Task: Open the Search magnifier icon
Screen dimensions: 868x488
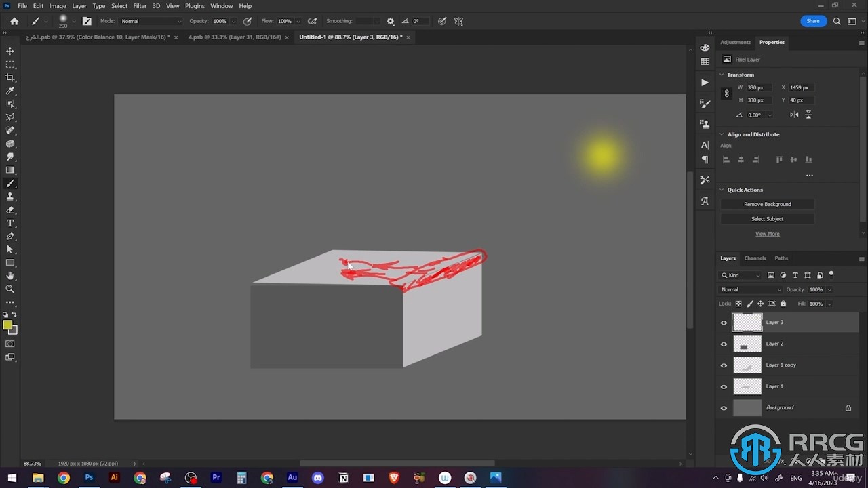Action: click(x=837, y=21)
